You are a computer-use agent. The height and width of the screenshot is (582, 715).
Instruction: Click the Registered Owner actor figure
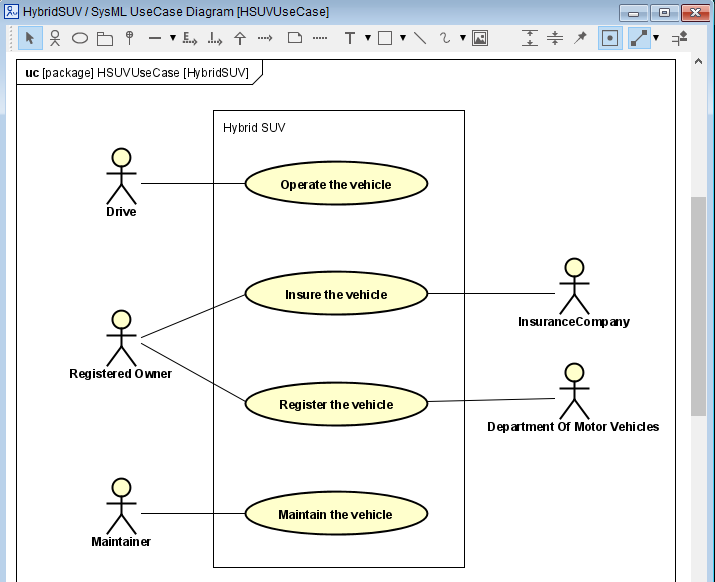coord(121,339)
